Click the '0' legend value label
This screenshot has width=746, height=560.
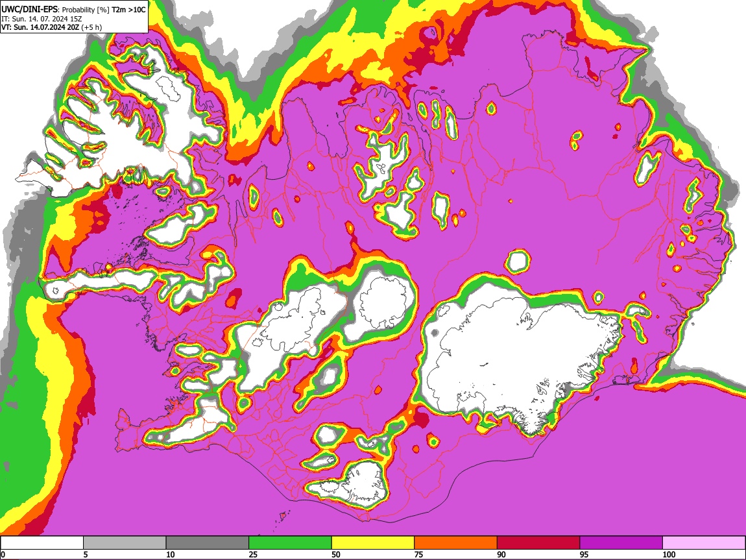pyautogui.click(x=3, y=554)
